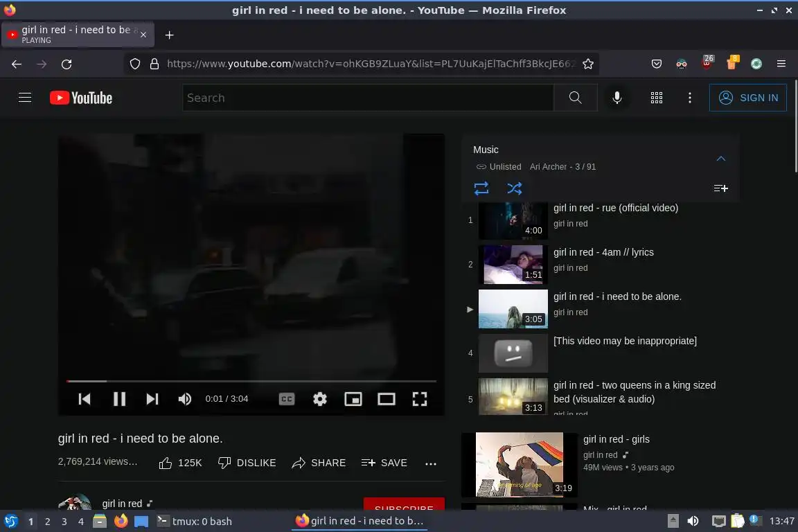Open glasses mask extension icon
Image resolution: width=798 pixels, height=532 pixels.
[x=682, y=64]
